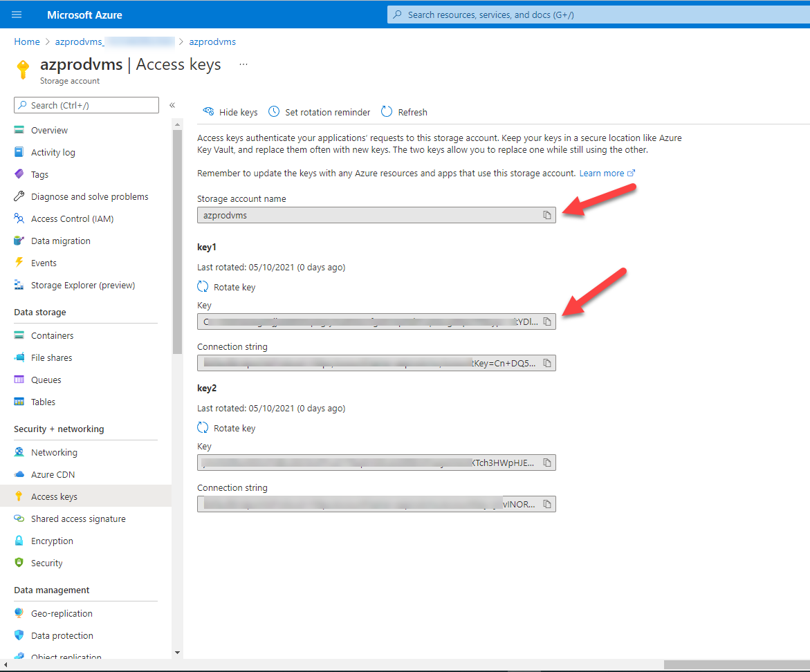Select the Encryption menu label
The height and width of the screenshot is (672, 810).
pos(52,541)
